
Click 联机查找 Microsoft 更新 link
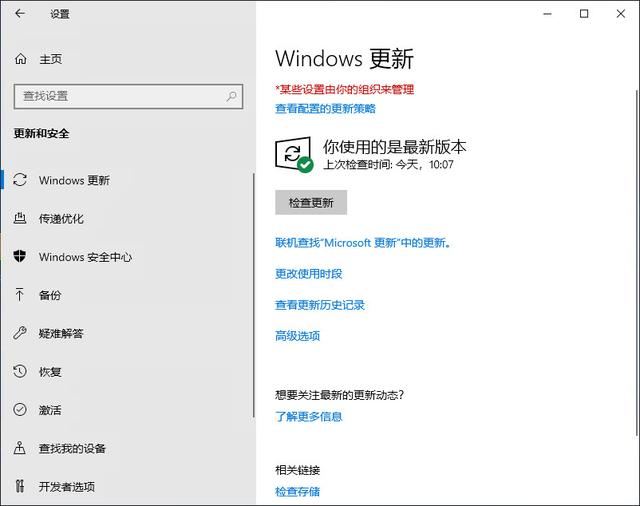pyautogui.click(x=363, y=243)
